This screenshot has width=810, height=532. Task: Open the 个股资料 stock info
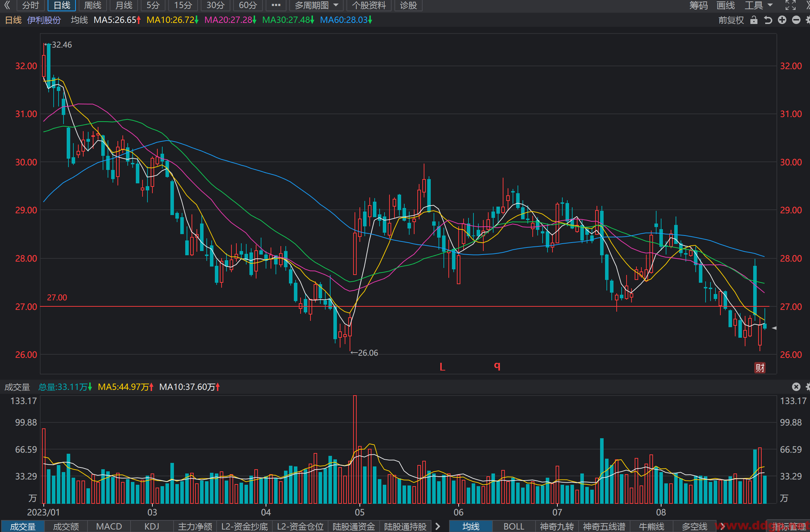click(369, 5)
